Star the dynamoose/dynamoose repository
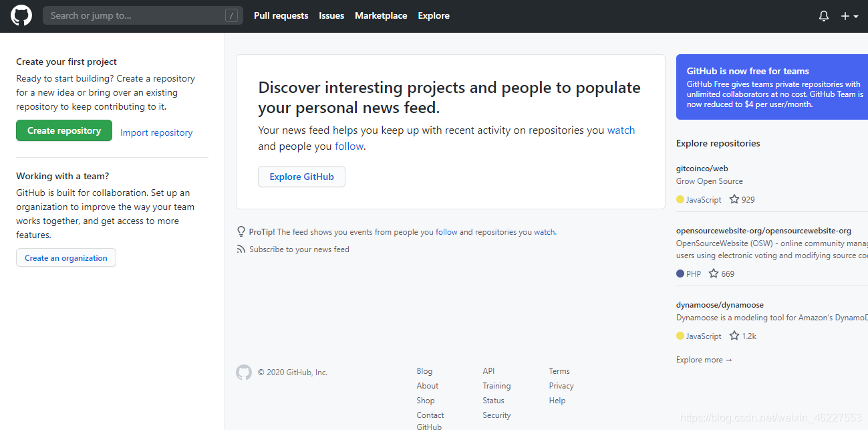 click(734, 336)
